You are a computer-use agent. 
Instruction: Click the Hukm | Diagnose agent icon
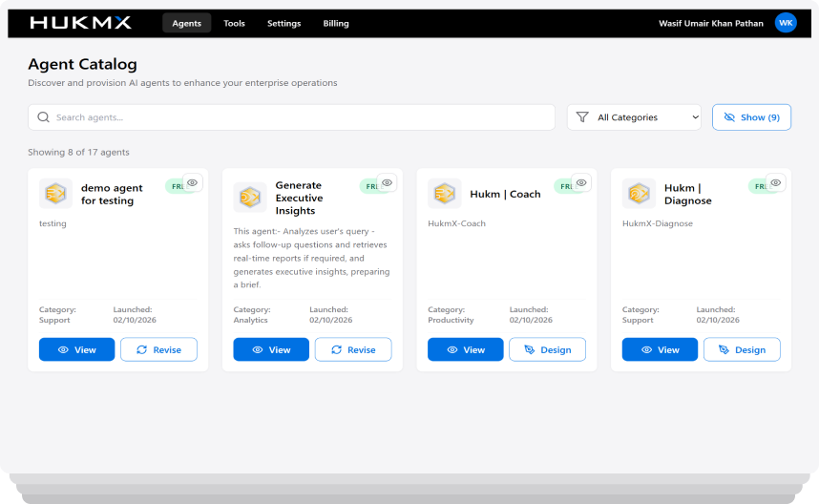640,194
